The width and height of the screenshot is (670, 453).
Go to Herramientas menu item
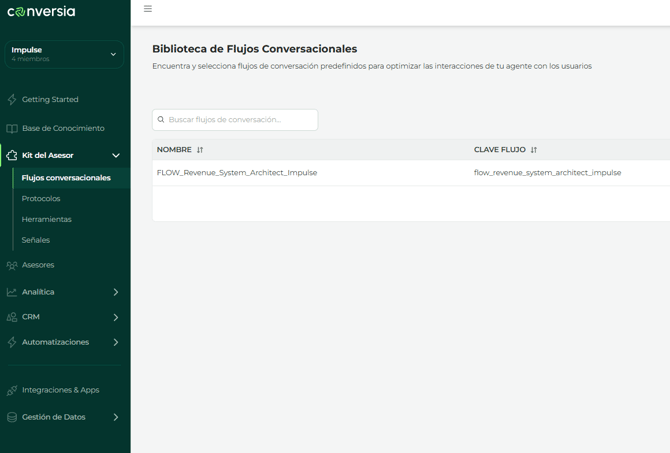[x=46, y=219]
